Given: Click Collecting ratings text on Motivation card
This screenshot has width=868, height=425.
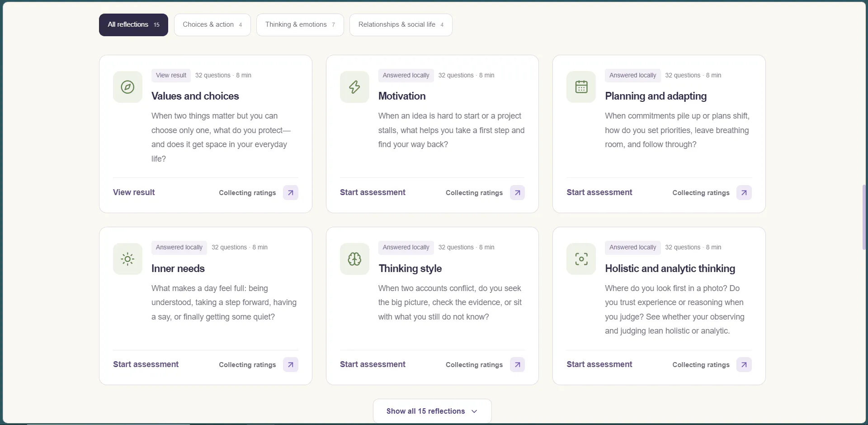Looking at the screenshot, I should (474, 193).
